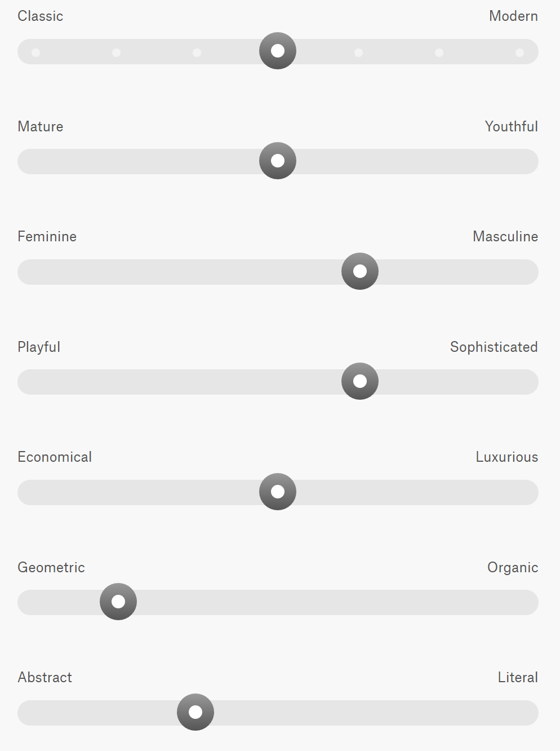Image resolution: width=560 pixels, height=751 pixels.
Task: Click far left end of Feminine track
Action: pyautogui.click(x=29, y=272)
